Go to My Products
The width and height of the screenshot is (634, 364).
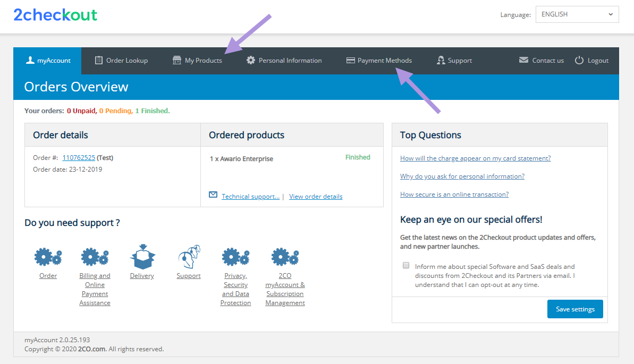197,61
